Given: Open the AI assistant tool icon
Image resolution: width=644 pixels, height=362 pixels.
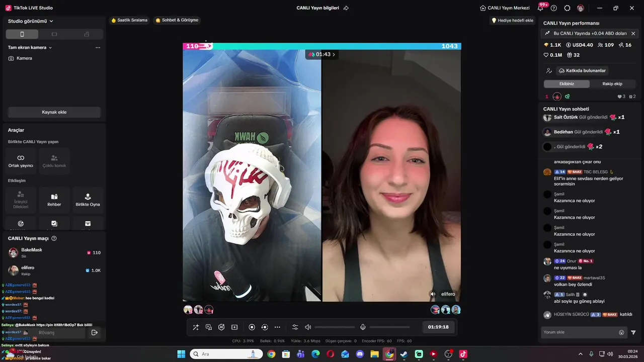Looking at the screenshot, I should click(x=221, y=327).
